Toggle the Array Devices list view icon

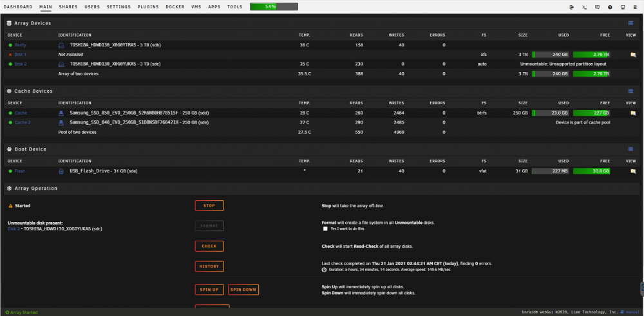[x=630, y=23]
